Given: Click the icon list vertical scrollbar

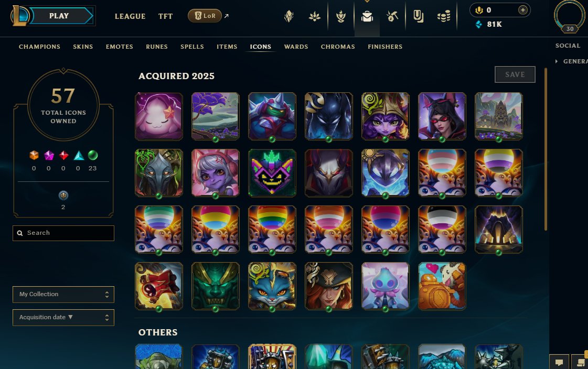Looking at the screenshot, I should point(546,149).
